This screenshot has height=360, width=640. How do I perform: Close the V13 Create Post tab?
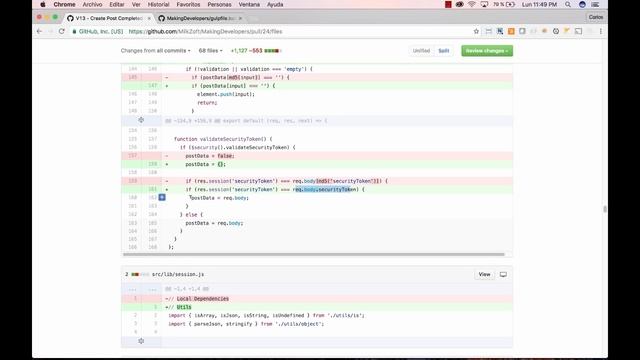[x=149, y=18]
